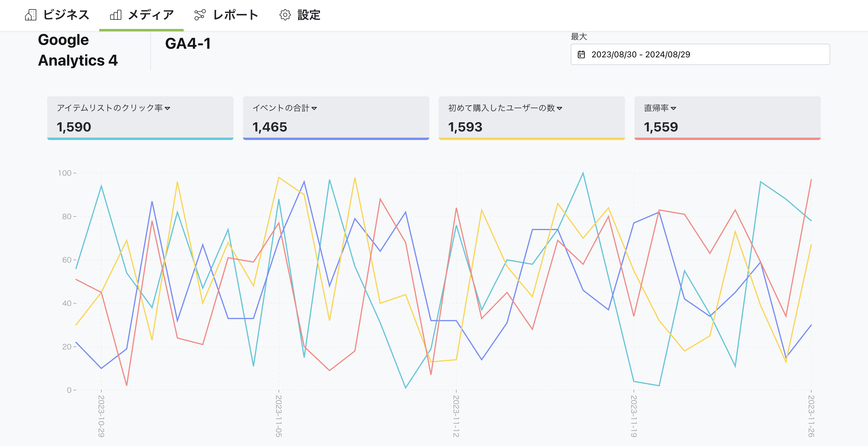Switch to the ビジネス tab
The width and height of the screenshot is (868, 446).
66,15
